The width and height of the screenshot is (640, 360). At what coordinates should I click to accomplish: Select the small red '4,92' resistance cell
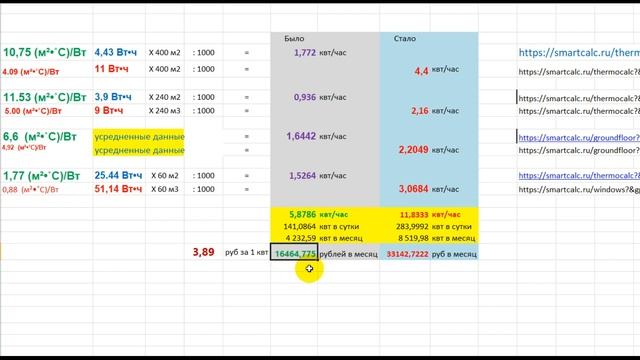coord(24,147)
